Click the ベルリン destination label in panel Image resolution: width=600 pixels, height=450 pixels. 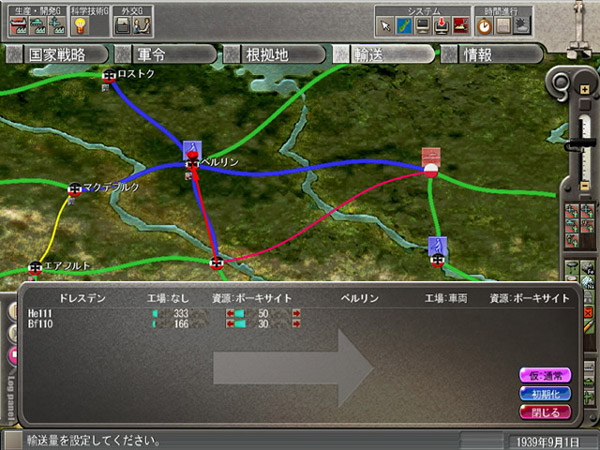(x=360, y=298)
